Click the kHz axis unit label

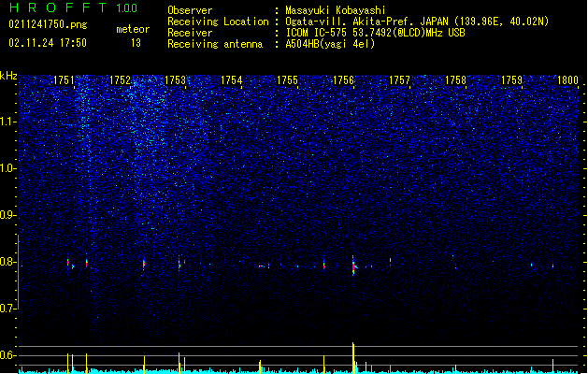pyautogui.click(x=8, y=76)
